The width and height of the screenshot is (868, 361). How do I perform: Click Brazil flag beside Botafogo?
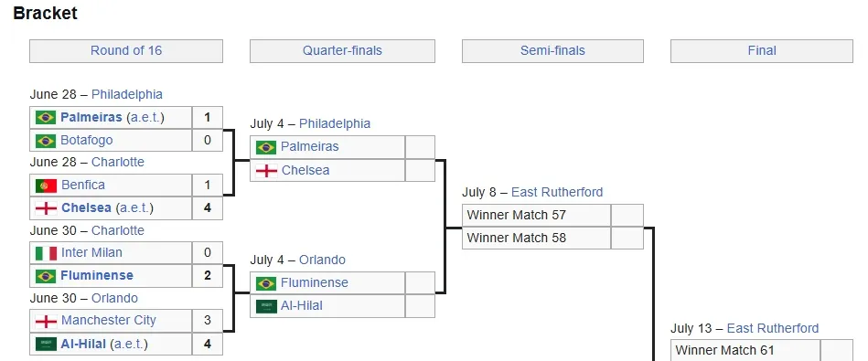tap(46, 141)
